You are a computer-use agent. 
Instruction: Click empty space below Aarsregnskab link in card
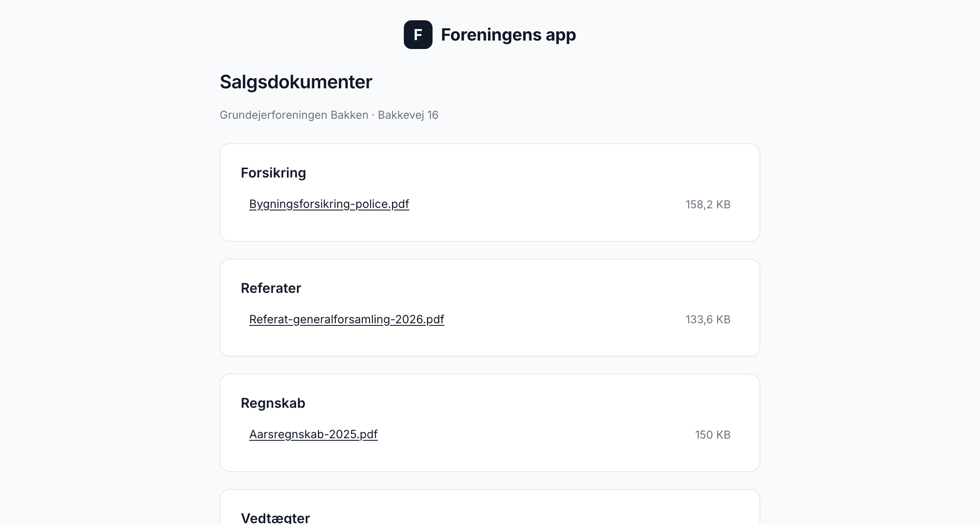coord(490,457)
